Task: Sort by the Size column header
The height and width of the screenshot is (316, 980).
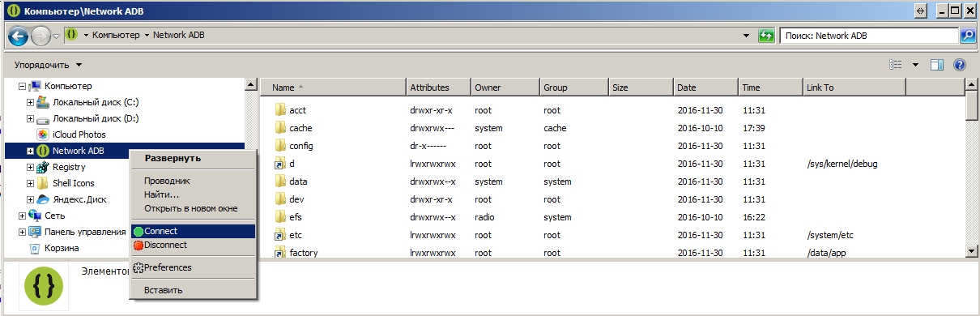Action: pos(640,88)
